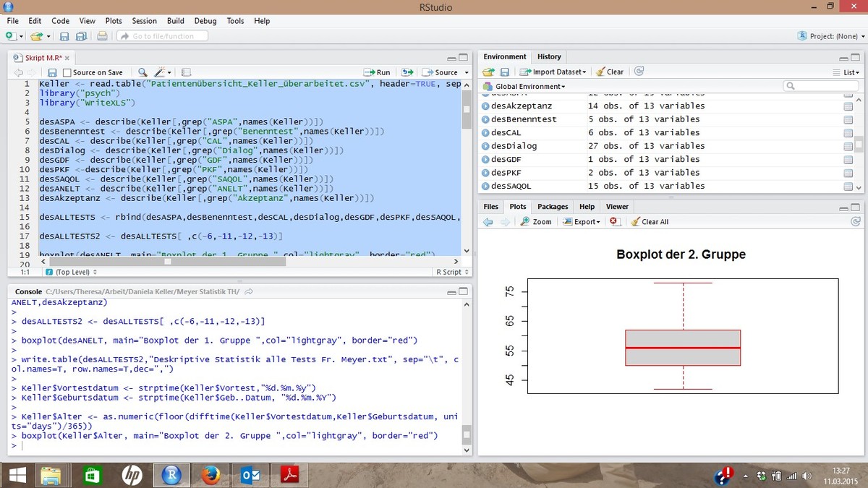Open the Plots menu in menu bar
Screen dimensions: 868x488
[114, 21]
